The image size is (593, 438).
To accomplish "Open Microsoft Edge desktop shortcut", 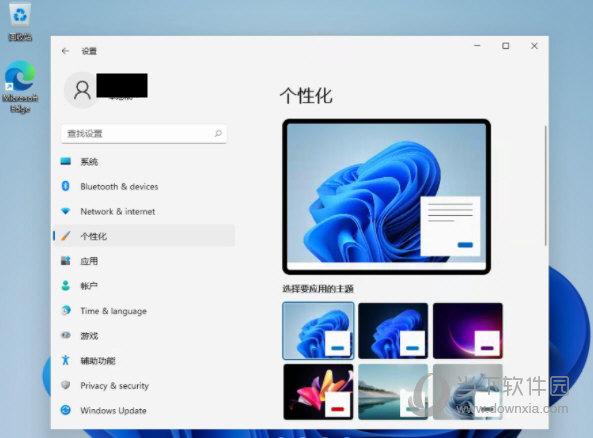I will tap(20, 87).
